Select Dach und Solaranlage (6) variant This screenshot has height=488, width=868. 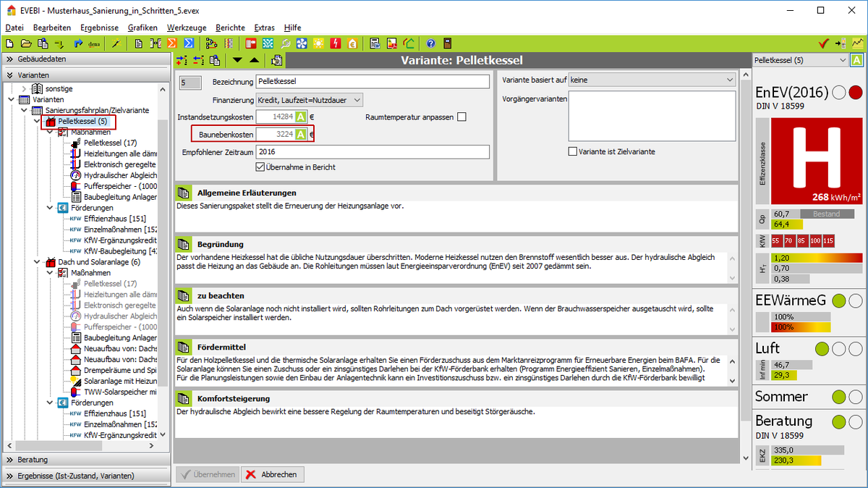(x=99, y=262)
